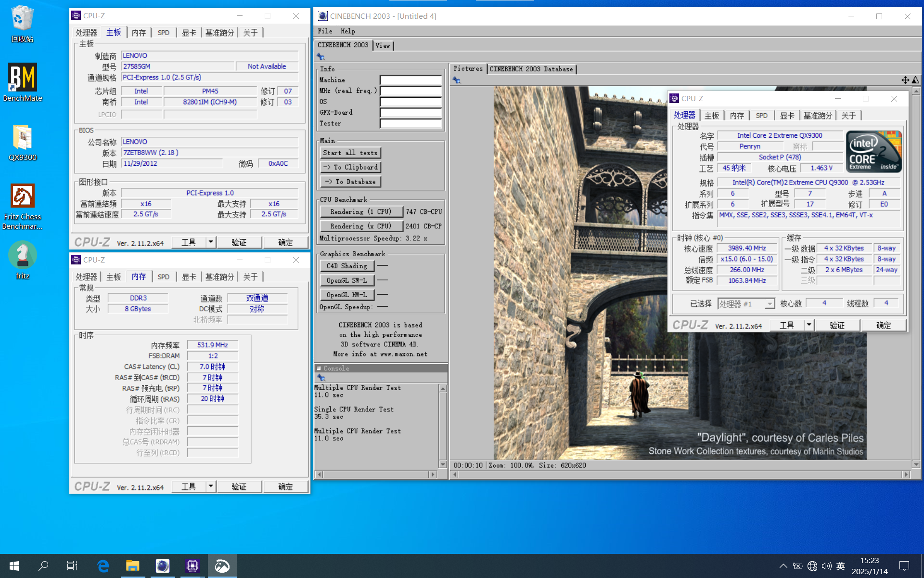Viewport: 924px width, 578px height.
Task: Click the To Clipboard button
Action: 350,167
